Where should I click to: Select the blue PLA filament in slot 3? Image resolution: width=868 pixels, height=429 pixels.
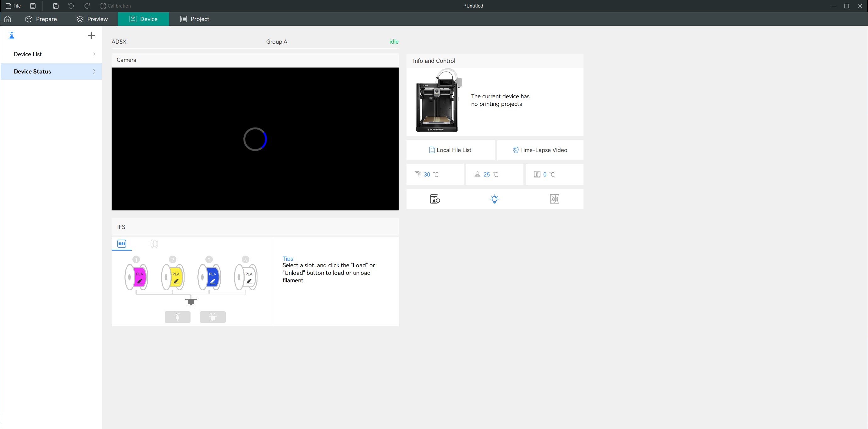[x=210, y=277]
